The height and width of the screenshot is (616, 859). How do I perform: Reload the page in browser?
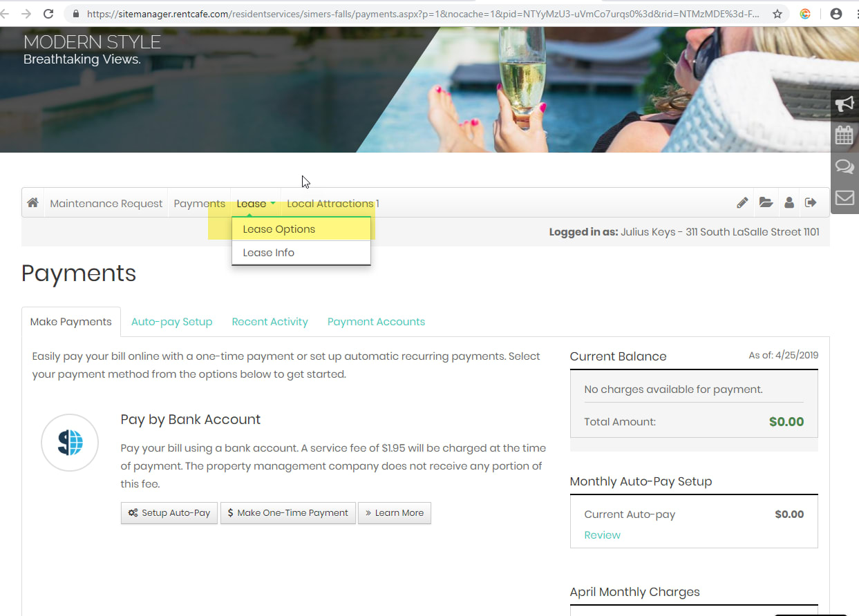tap(48, 14)
